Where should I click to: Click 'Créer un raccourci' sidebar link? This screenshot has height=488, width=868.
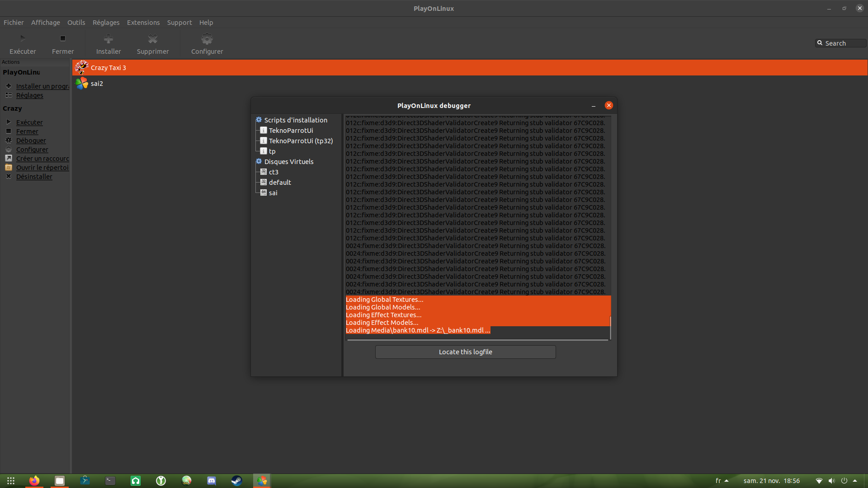tap(42, 159)
